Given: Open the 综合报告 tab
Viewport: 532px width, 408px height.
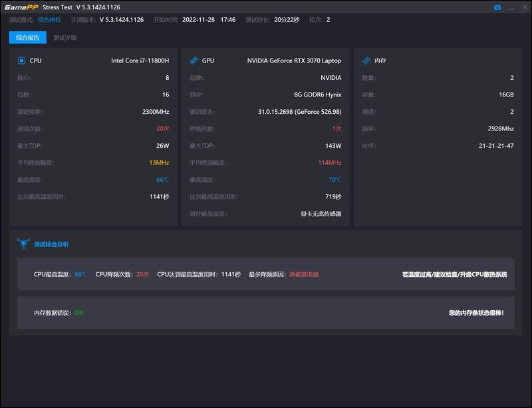Looking at the screenshot, I should coord(27,37).
